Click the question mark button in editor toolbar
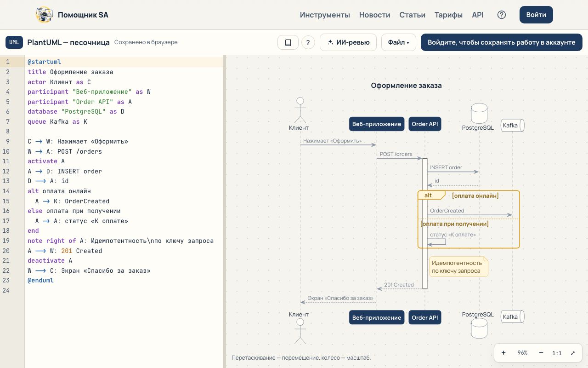This screenshot has height=368, width=588. (308, 42)
